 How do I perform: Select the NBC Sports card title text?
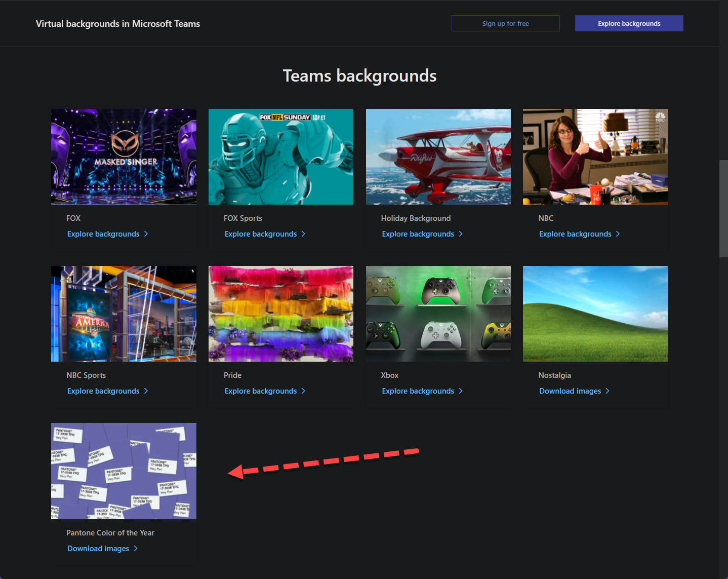point(86,375)
